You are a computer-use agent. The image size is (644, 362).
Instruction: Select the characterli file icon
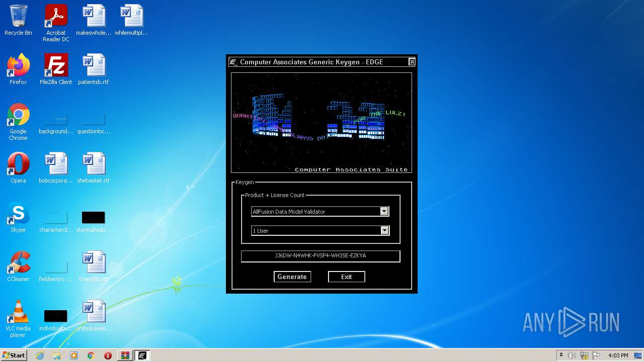[56, 222]
